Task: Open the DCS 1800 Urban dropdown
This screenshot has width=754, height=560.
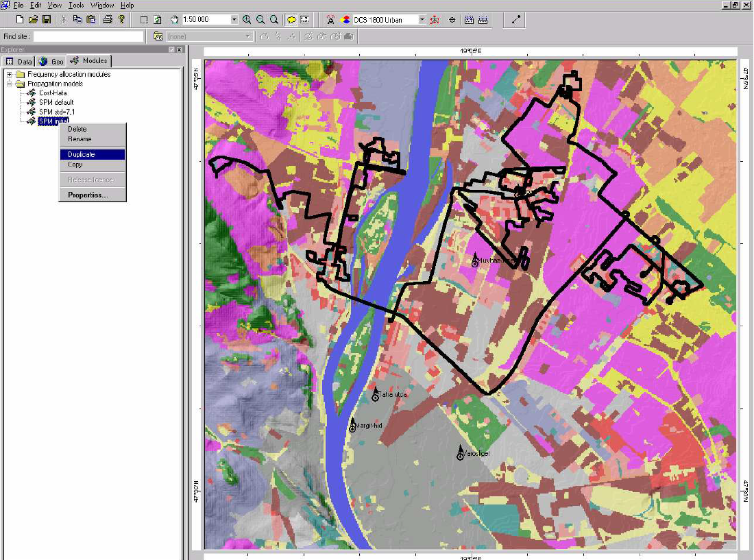Action: (x=422, y=20)
